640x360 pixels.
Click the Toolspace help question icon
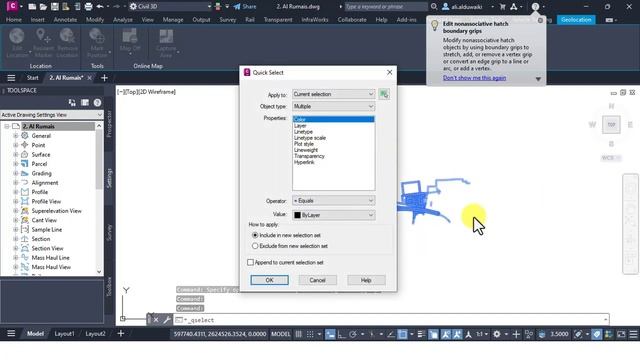pyautogui.click(x=97, y=103)
